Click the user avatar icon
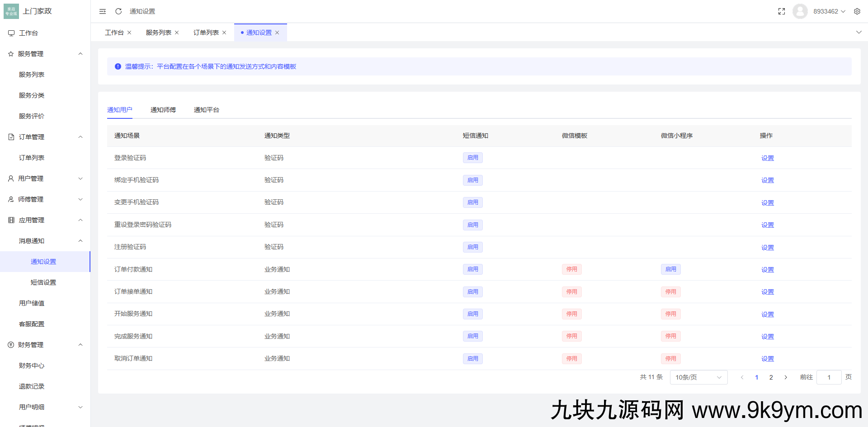 [x=800, y=11]
